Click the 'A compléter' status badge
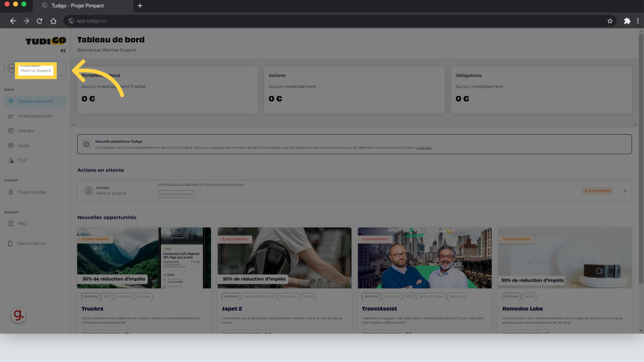The height and width of the screenshot is (362, 644). click(598, 191)
